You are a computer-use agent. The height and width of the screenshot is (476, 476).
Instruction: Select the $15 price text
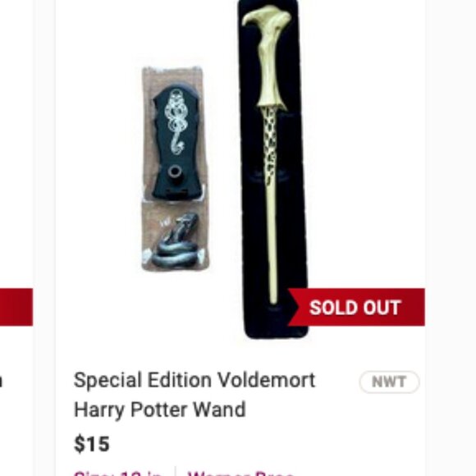tap(91, 444)
